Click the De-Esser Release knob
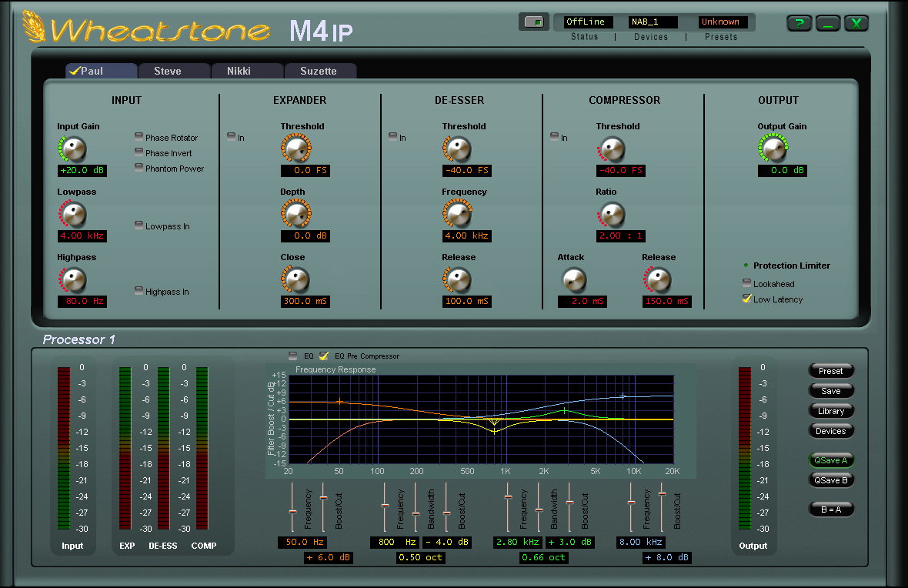908x588 pixels. 458,280
